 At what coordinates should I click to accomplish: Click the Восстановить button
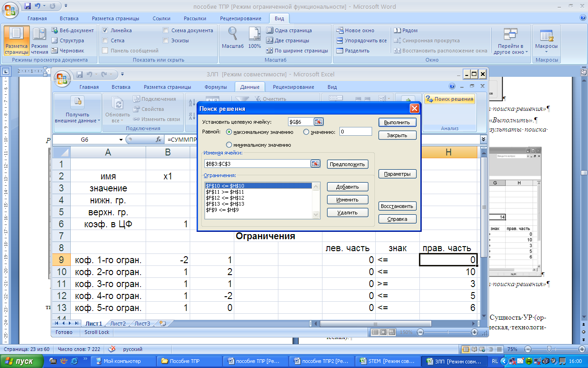tap(397, 206)
